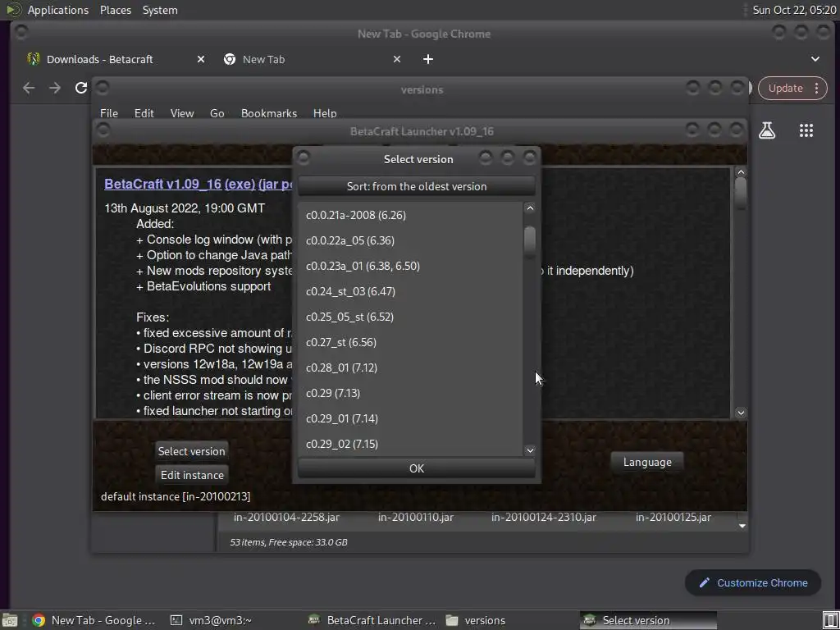Image resolution: width=840 pixels, height=630 pixels.
Task: Click the status text 53 items, Free space
Action: pyautogui.click(x=288, y=542)
